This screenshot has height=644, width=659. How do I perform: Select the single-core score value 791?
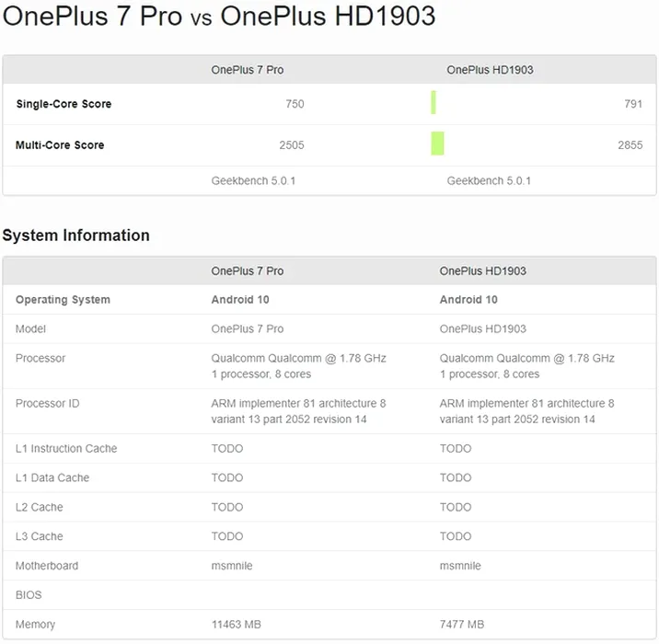pos(632,104)
